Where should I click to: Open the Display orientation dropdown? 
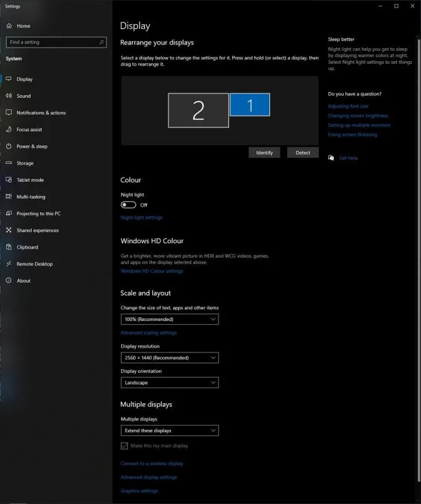pos(170,383)
